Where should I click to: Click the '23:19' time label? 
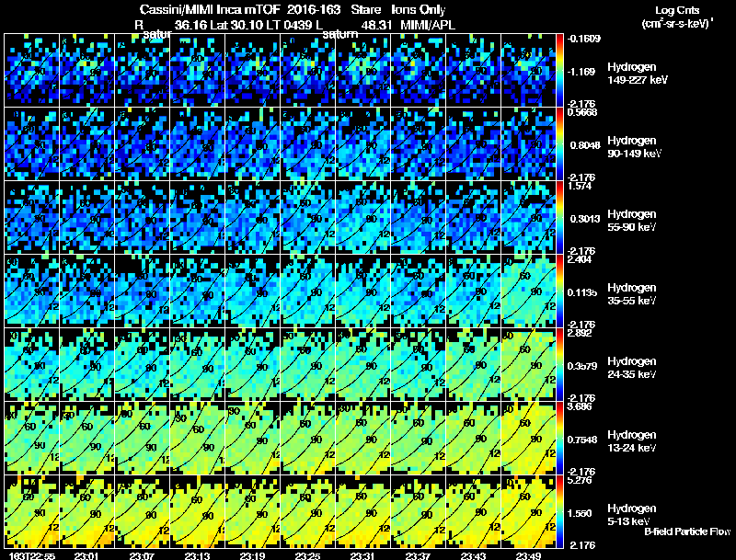click(x=252, y=555)
